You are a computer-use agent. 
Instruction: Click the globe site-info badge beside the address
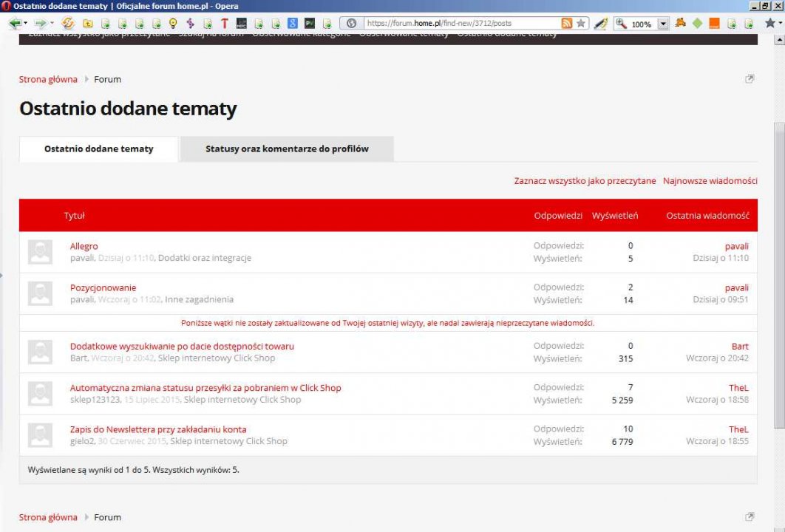point(351,23)
